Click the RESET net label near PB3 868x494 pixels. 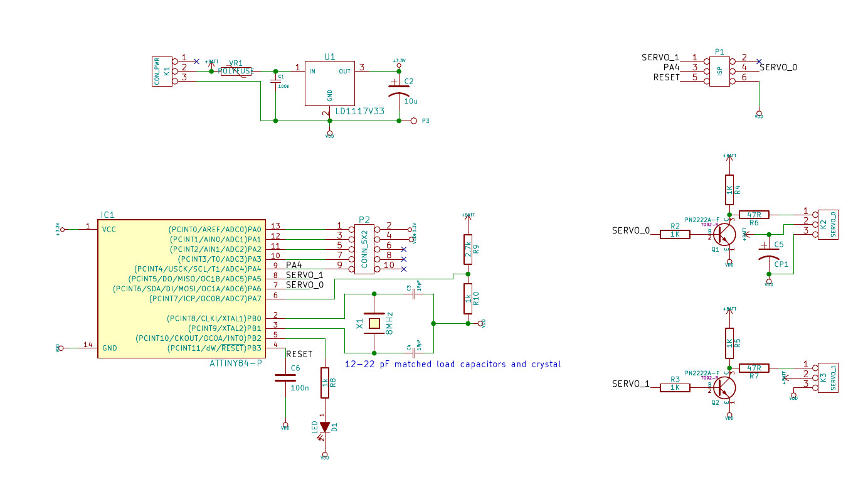[299, 353]
